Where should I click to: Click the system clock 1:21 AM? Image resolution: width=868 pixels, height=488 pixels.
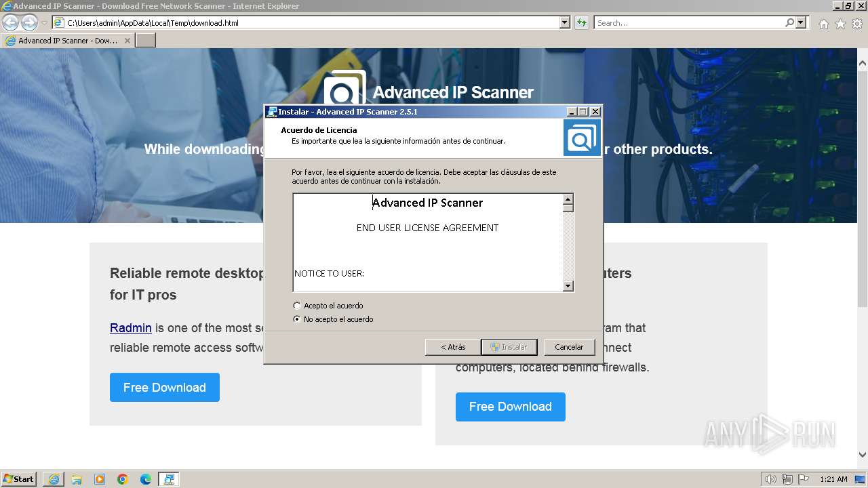coord(833,479)
